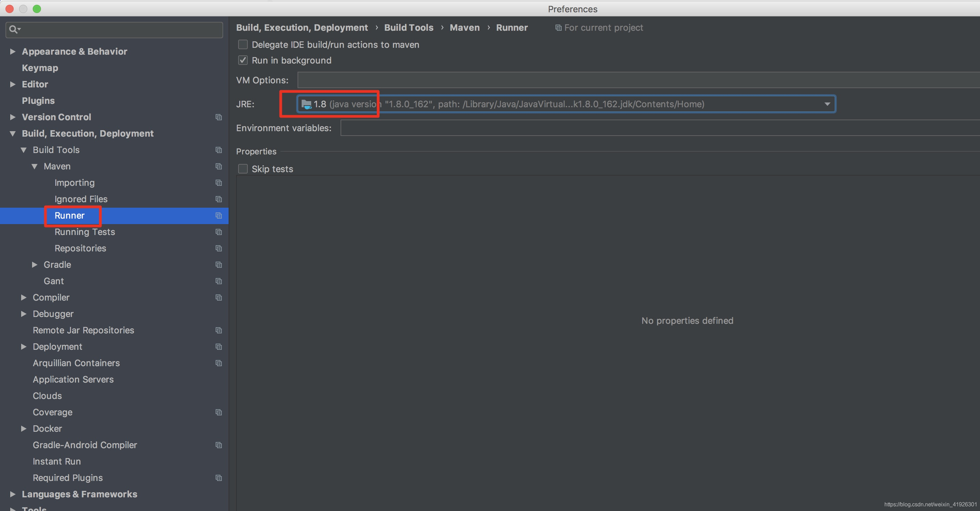Image resolution: width=980 pixels, height=511 pixels.
Task: Click the project-level icon beside Build Tools
Action: (218, 150)
